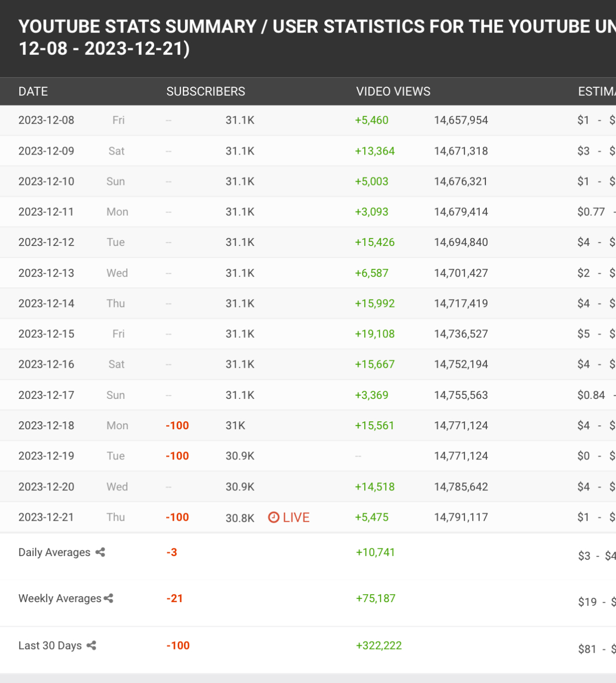Select the date 2023-12-15
Screen dimensions: 616x683
click(x=47, y=334)
